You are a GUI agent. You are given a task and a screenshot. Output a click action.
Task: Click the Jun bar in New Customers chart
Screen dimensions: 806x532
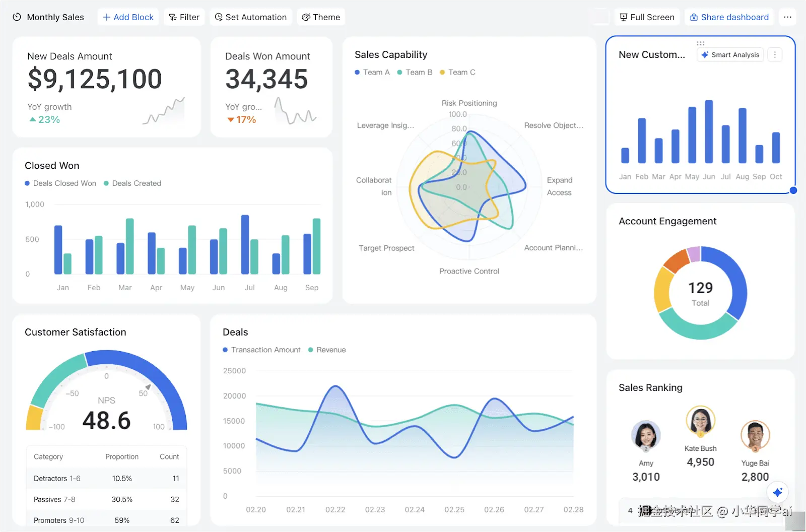(x=709, y=131)
